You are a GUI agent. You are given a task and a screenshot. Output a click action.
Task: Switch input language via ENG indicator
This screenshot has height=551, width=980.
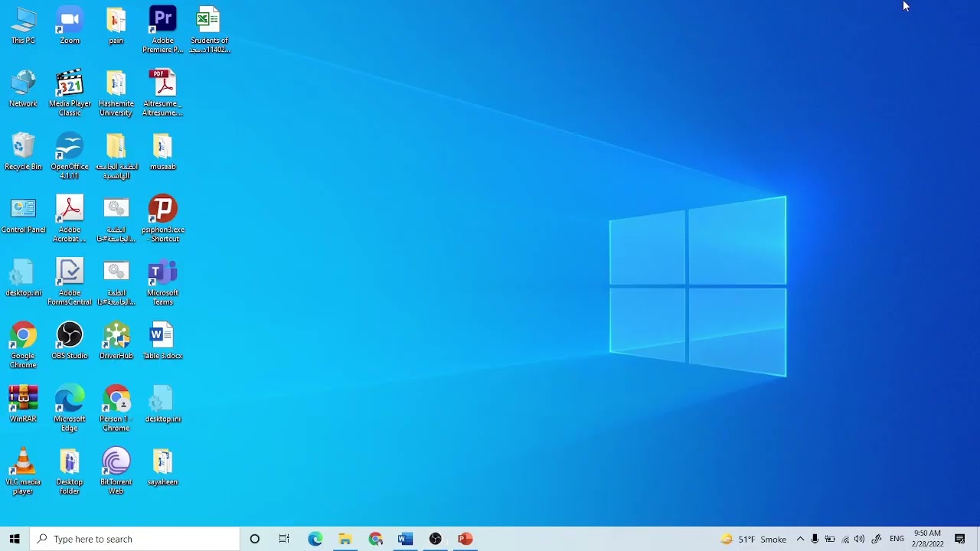tap(897, 539)
